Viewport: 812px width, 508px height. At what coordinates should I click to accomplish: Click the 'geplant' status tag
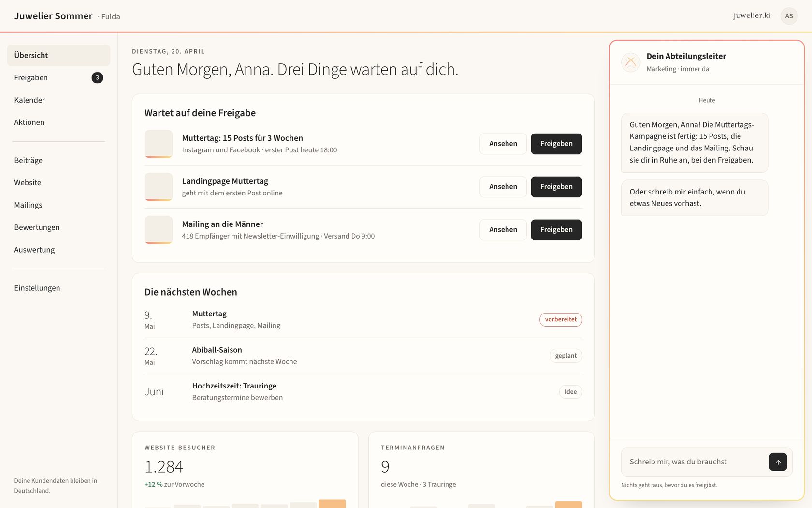[x=565, y=356]
